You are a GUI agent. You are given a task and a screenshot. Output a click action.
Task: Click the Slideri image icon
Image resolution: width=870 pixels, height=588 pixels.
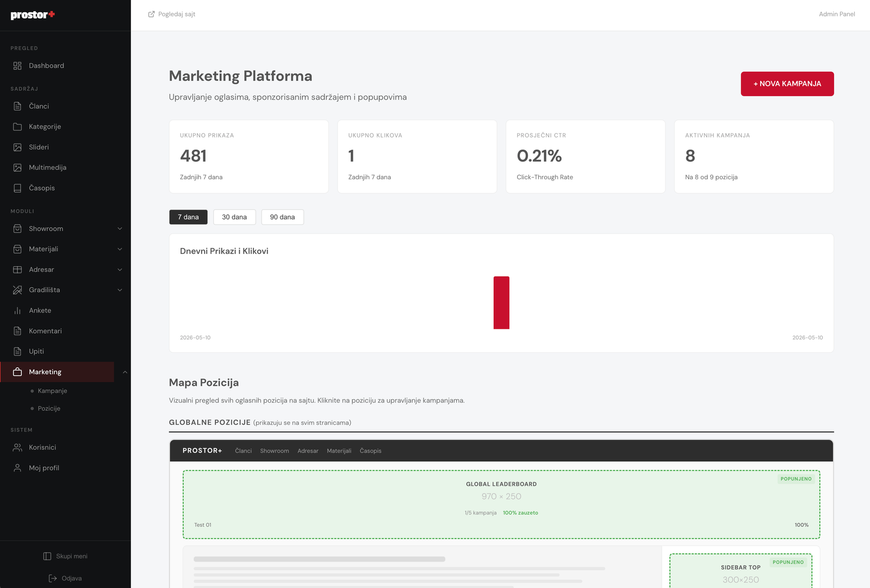click(x=17, y=147)
